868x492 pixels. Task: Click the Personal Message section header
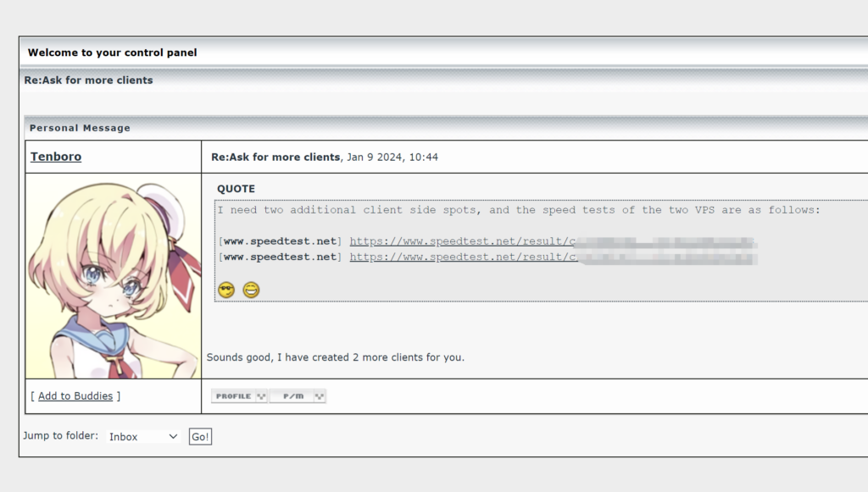click(80, 128)
